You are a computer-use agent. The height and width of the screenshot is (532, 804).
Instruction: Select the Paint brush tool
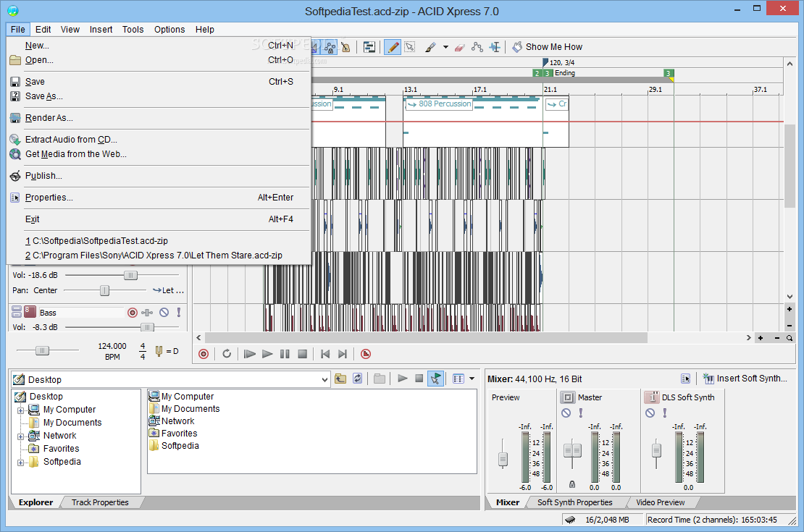click(x=431, y=47)
